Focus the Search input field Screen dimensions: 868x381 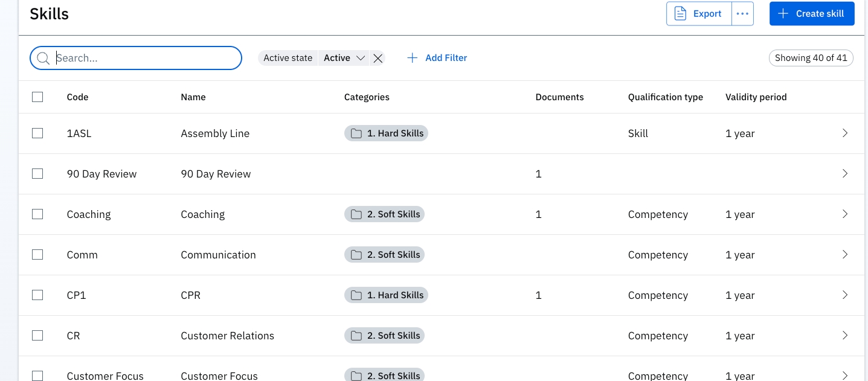pyautogui.click(x=145, y=58)
